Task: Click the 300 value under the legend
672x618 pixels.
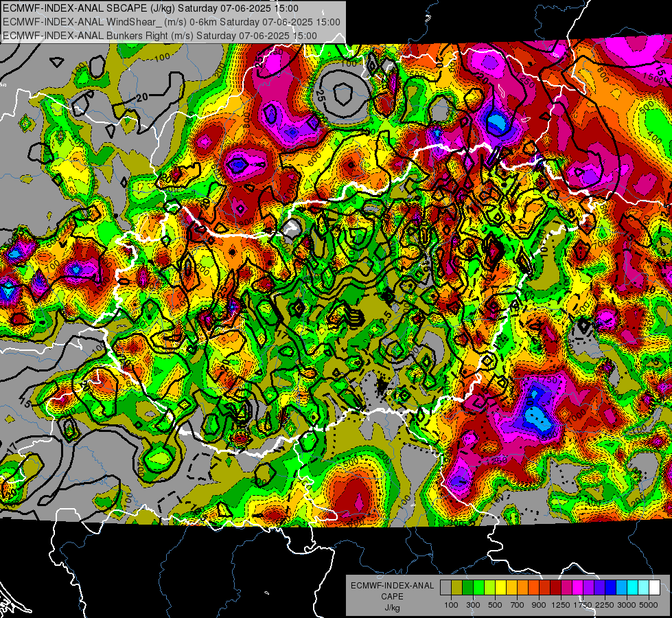Action: (x=473, y=605)
